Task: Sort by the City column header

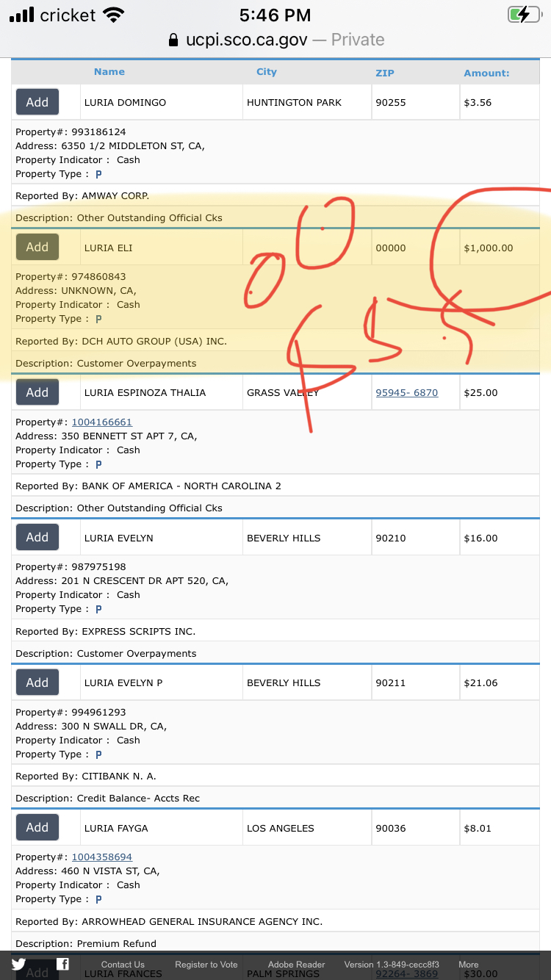Action: coord(267,71)
